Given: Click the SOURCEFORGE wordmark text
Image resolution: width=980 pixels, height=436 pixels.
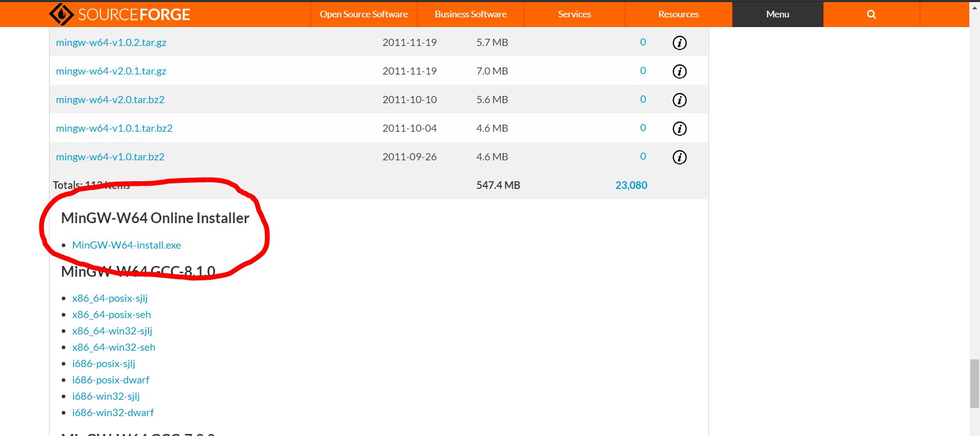Looking at the screenshot, I should [134, 14].
